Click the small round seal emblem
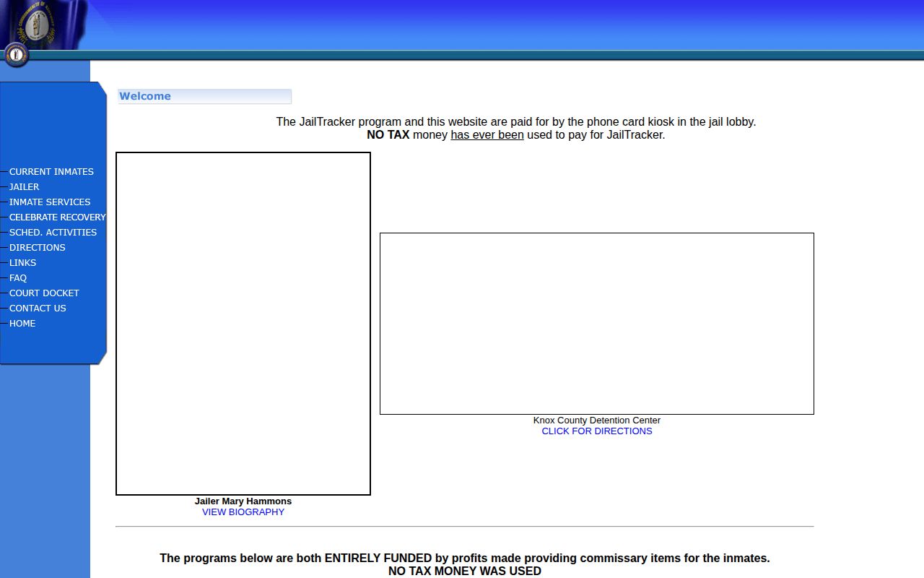Screen dimensions: 924x578 (16, 54)
